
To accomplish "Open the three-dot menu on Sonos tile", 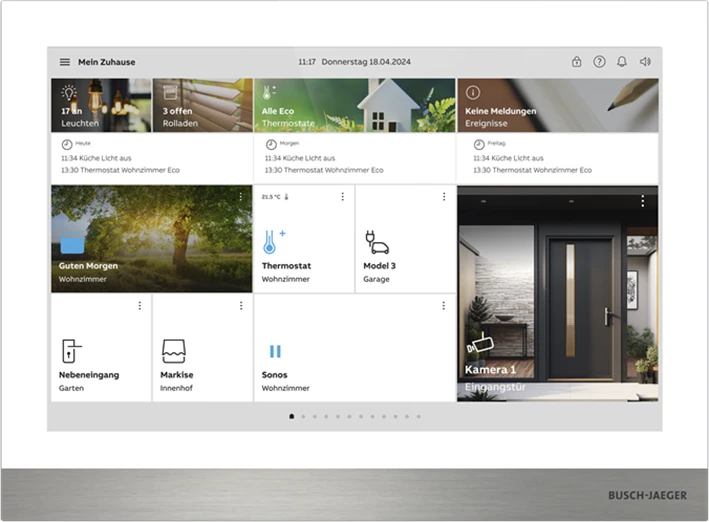I will point(444,306).
